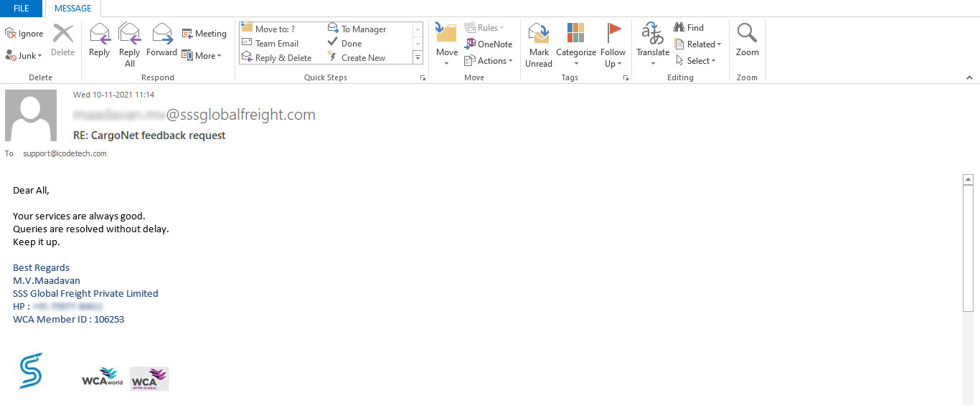Expand the Categorize color options
This screenshot has width=980, height=405.
(576, 44)
